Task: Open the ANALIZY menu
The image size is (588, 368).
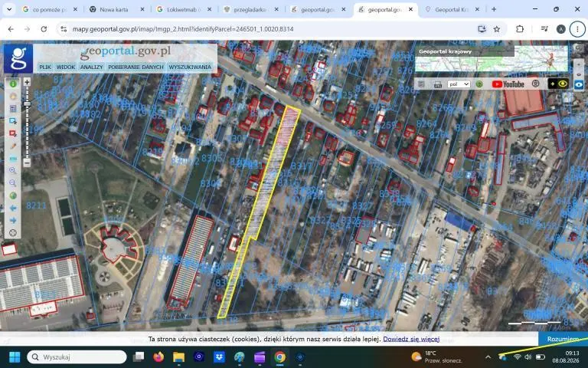Action: coord(92,67)
